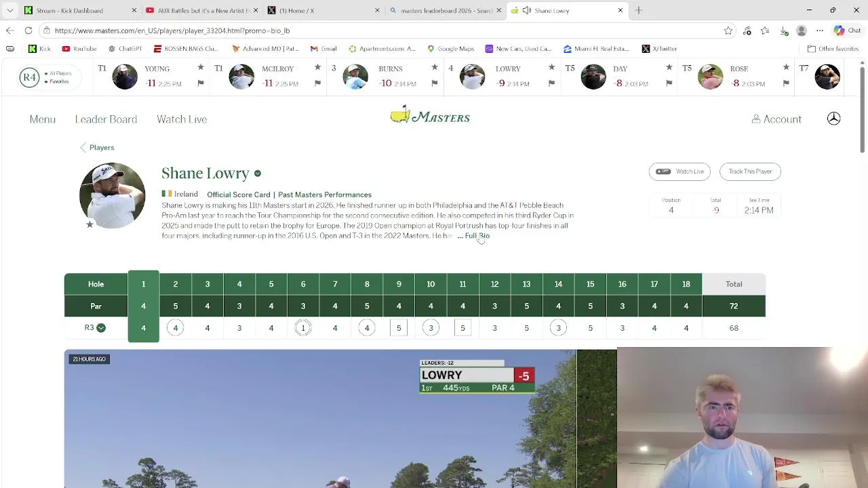Open Past Masters Performances link
This screenshot has height=488, width=868.
coord(325,195)
